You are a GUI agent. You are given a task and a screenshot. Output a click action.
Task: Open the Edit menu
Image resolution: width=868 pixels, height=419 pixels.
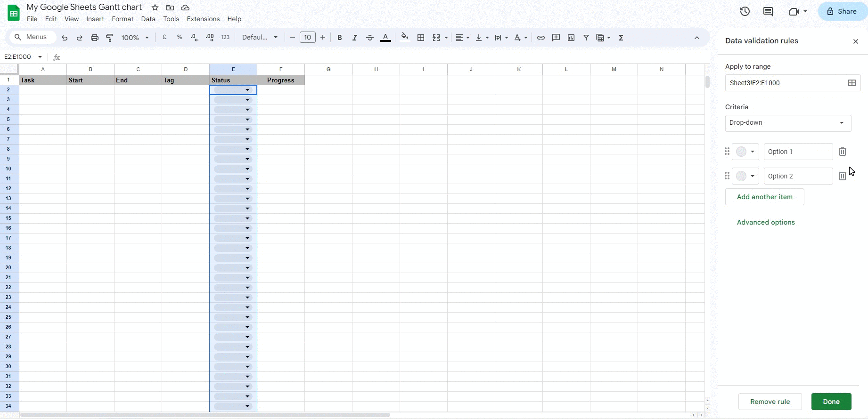tap(51, 19)
